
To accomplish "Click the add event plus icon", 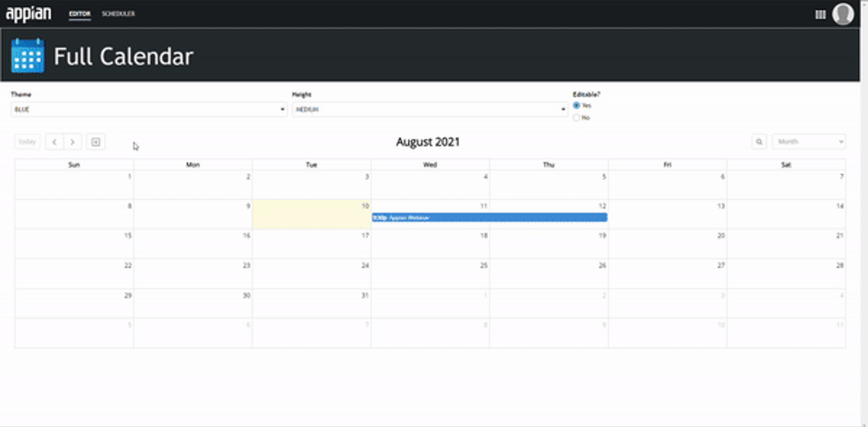I will 96,142.
